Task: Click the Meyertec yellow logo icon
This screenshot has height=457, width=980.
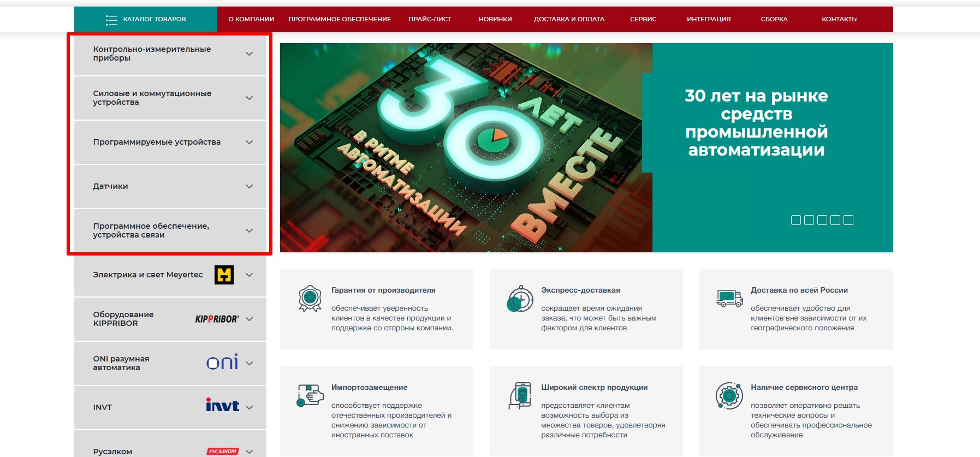Action: tap(224, 275)
